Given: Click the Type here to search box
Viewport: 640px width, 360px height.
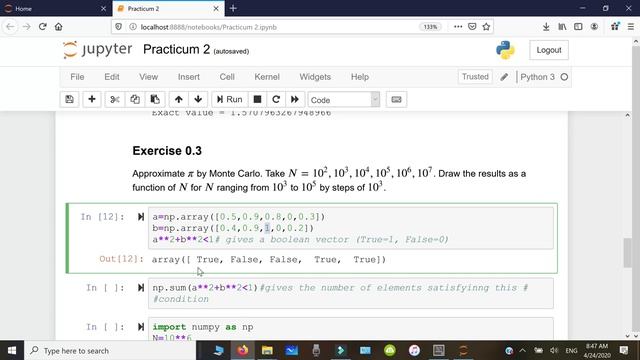Looking at the screenshot, I should (110, 351).
